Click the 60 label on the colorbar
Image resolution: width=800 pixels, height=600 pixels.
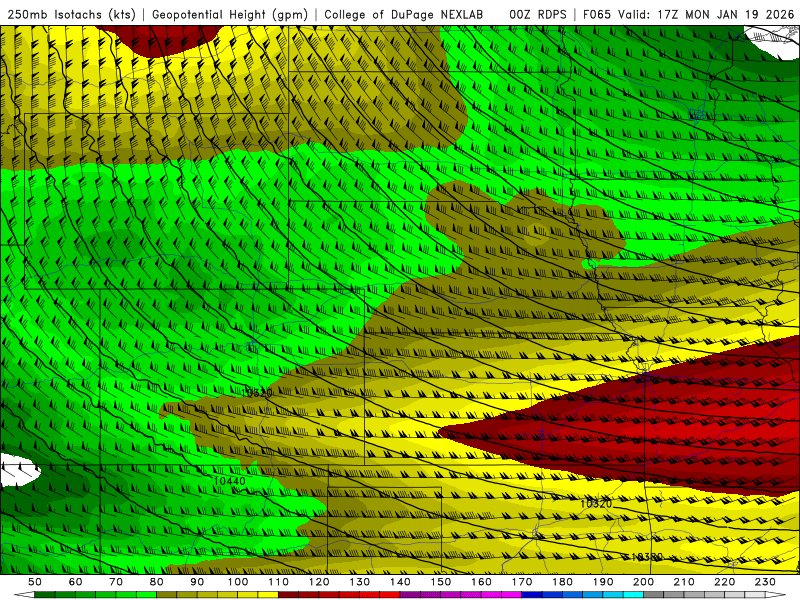point(75,582)
